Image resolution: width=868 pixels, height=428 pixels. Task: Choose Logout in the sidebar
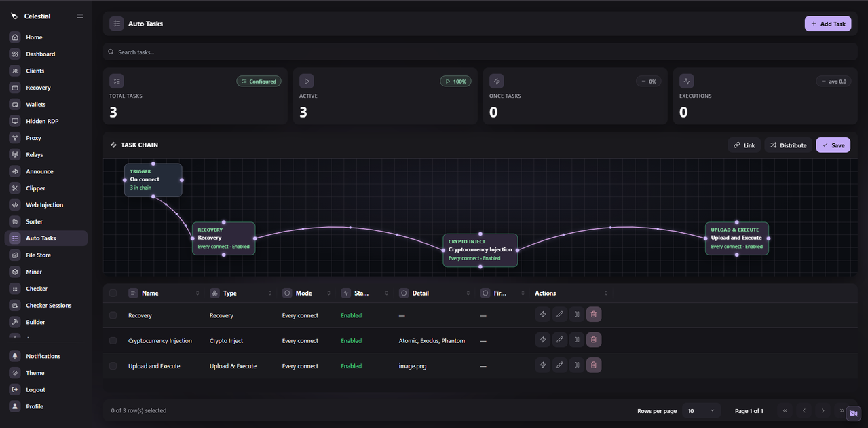tap(46, 390)
